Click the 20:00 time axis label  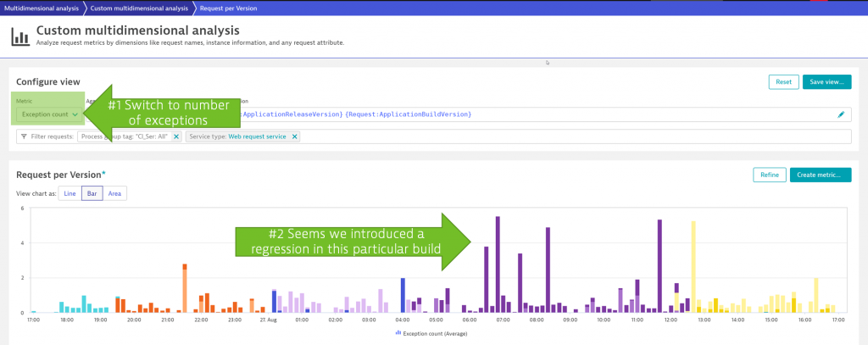coord(135,320)
